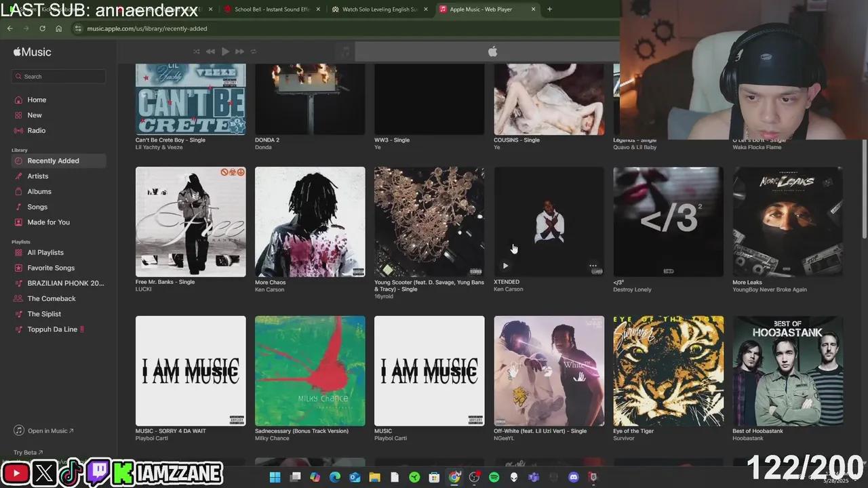Open the Eye of the Tiger cover
The width and height of the screenshot is (868, 488).
668,371
